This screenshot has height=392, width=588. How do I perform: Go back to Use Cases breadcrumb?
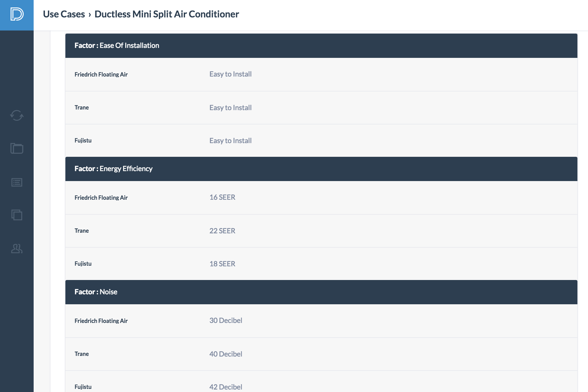(x=64, y=14)
